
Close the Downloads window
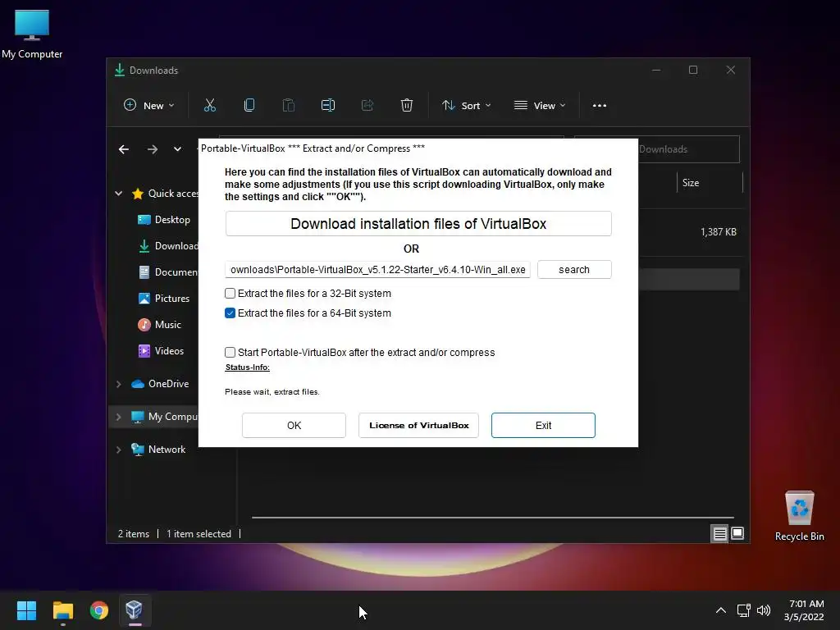pos(731,71)
